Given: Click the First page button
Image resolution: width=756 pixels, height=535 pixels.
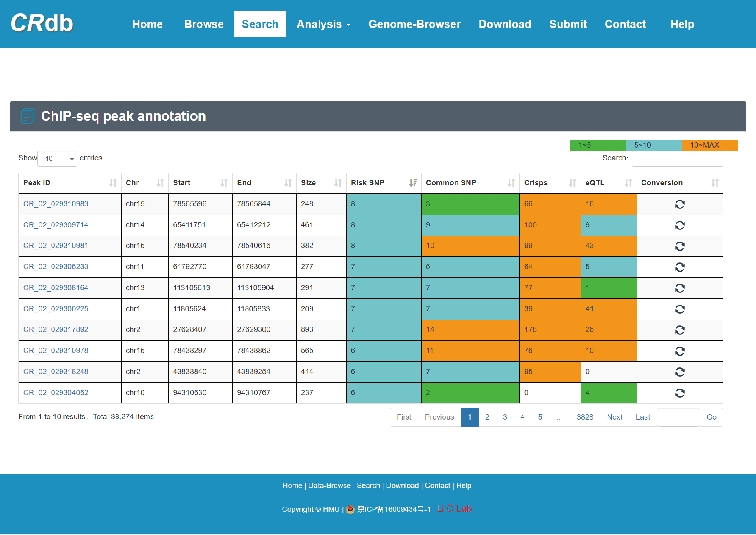Looking at the screenshot, I should 404,417.
